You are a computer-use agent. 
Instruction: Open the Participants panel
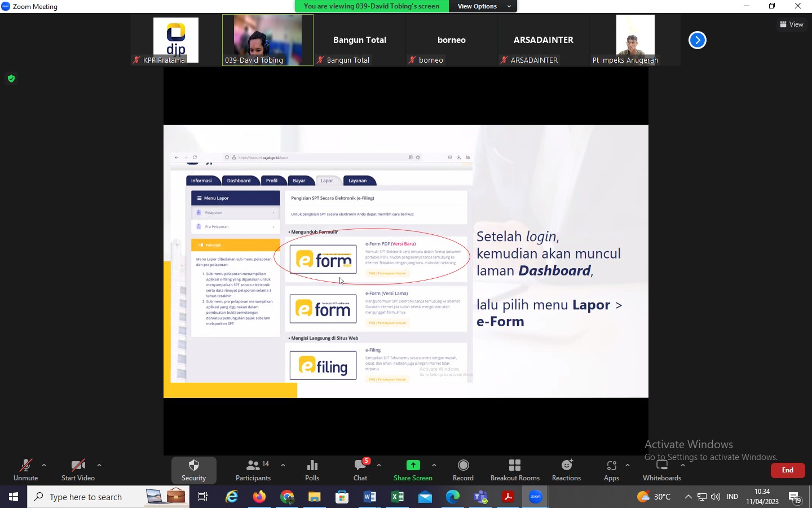tap(253, 470)
